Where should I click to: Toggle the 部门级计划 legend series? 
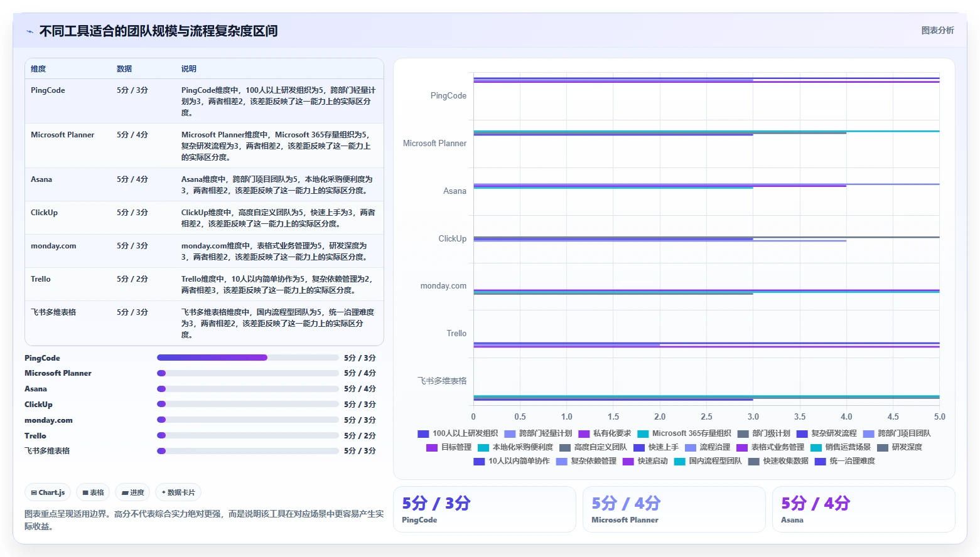[x=764, y=433]
